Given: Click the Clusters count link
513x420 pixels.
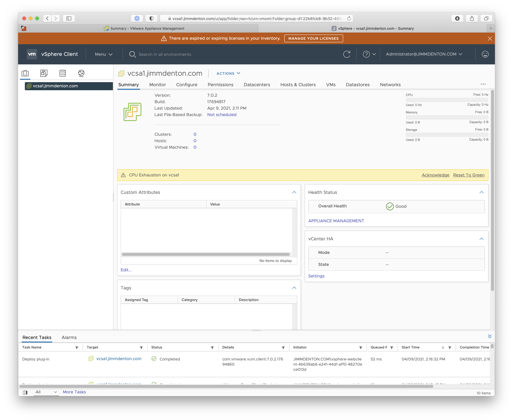Looking at the screenshot, I should [195, 134].
